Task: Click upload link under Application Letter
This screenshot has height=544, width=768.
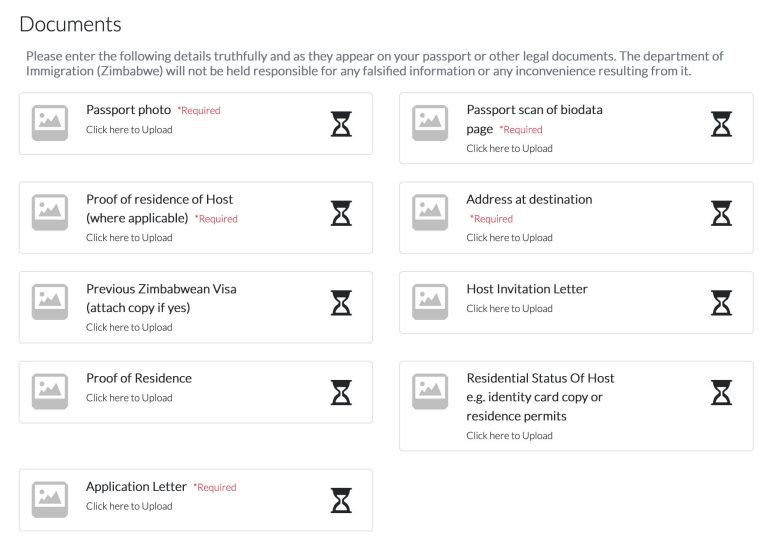Action: point(129,507)
